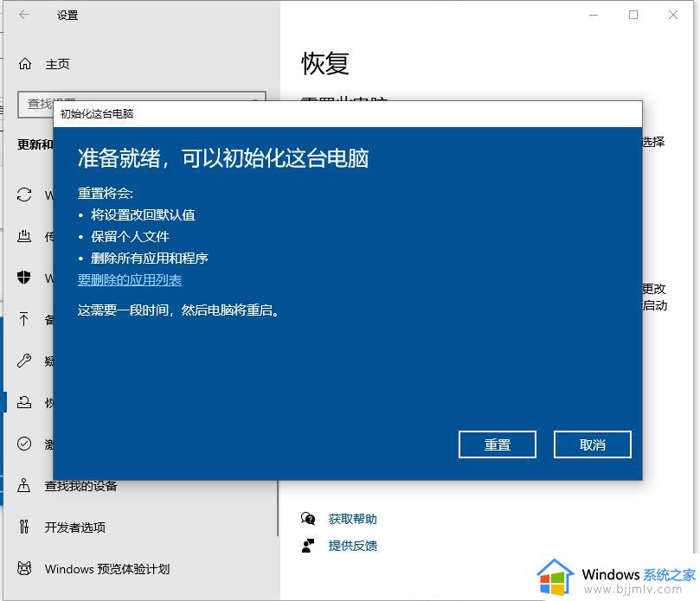Open the 主页 home icon
700x601 pixels.
click(x=25, y=64)
